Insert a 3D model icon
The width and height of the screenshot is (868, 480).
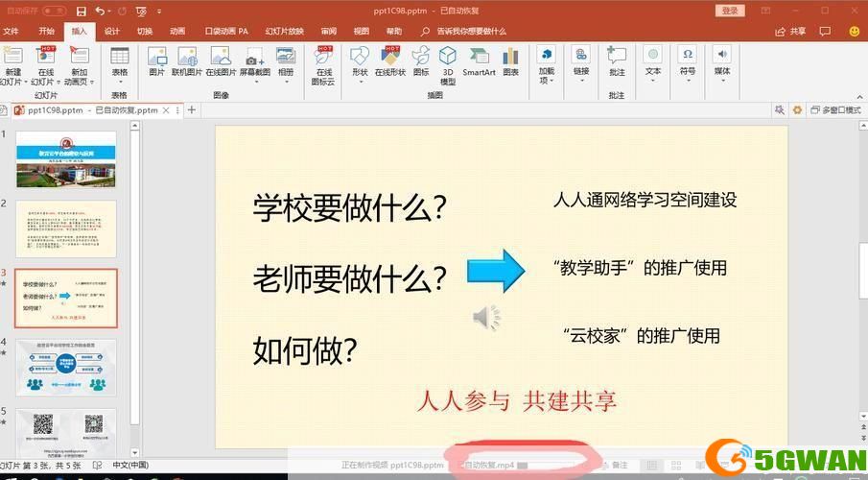(447, 56)
